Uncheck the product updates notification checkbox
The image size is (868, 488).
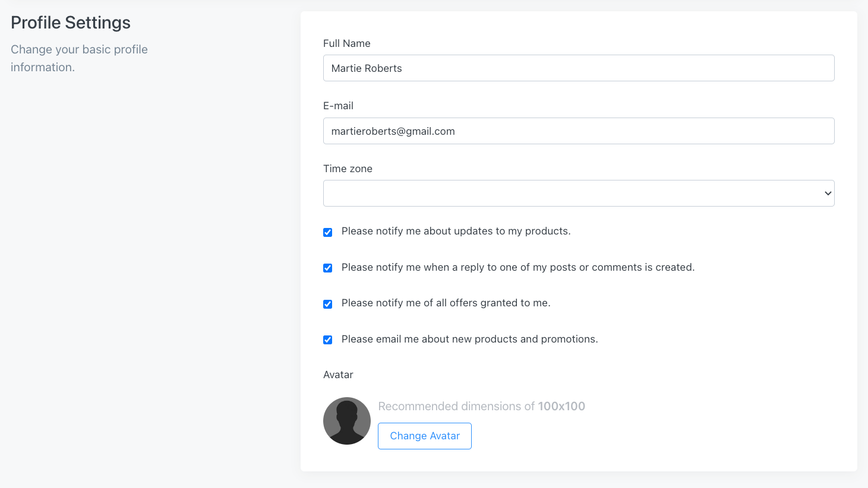tap(327, 232)
